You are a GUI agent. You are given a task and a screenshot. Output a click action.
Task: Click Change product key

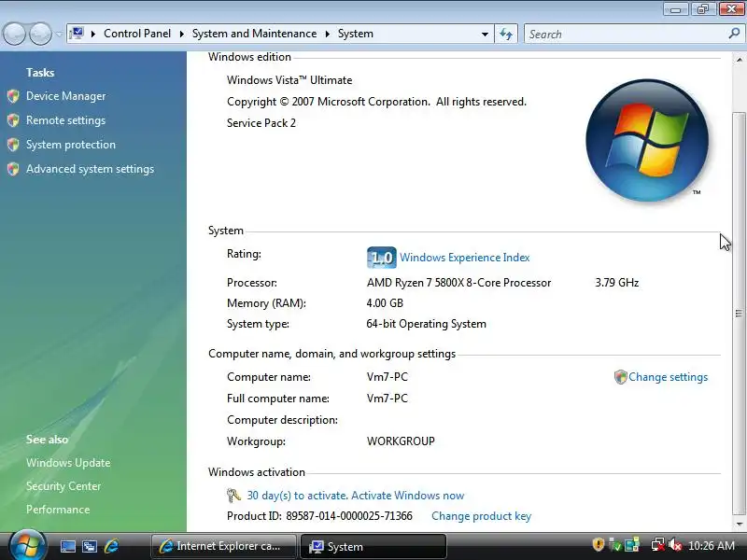pos(481,516)
